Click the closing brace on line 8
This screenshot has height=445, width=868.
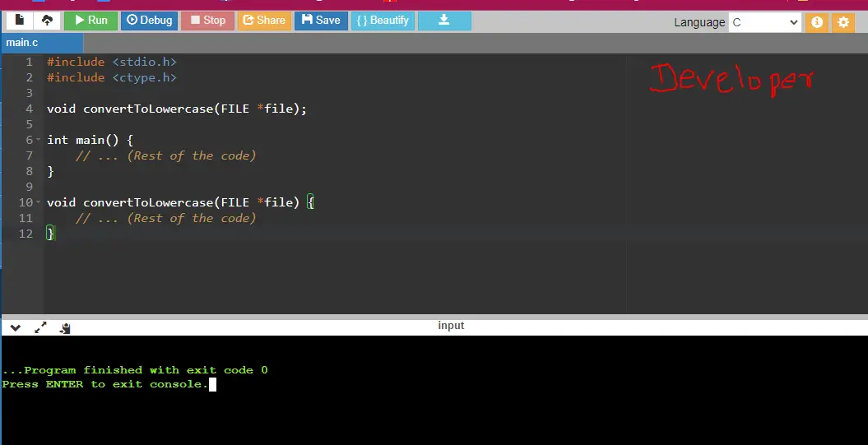coord(50,171)
